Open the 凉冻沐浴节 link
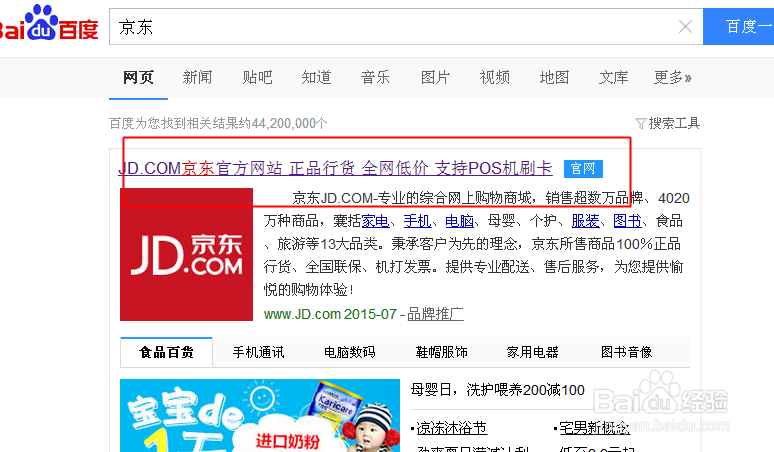This screenshot has width=774, height=452. pos(452,428)
